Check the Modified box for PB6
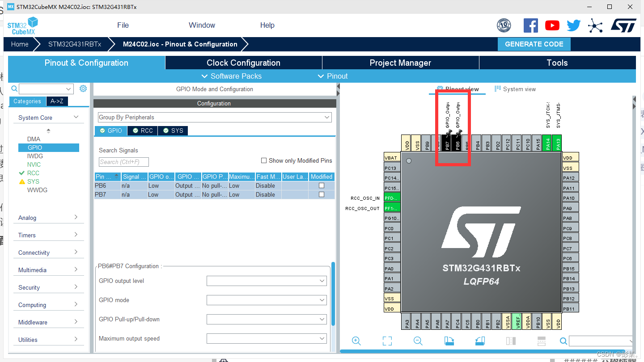 321,185
